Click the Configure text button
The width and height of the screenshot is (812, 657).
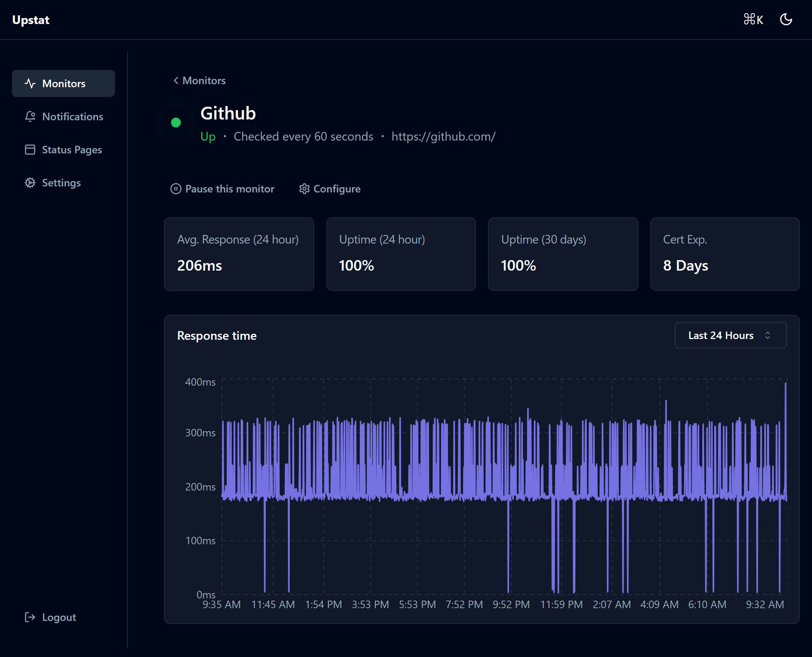click(x=336, y=189)
